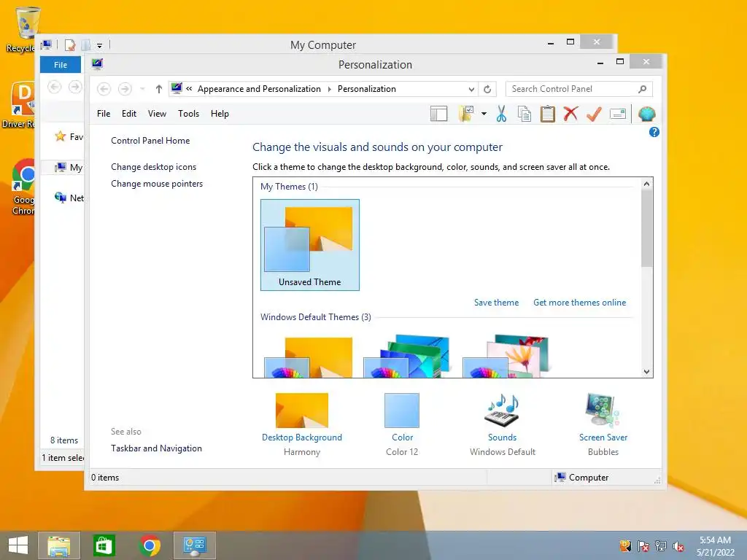This screenshot has height=560, width=747.
Task: Click the Copy pages icon
Action: (524, 114)
